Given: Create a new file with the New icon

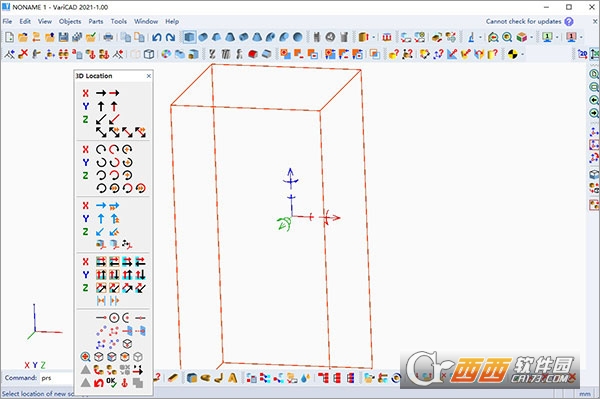Looking at the screenshot, I should tap(9, 37).
